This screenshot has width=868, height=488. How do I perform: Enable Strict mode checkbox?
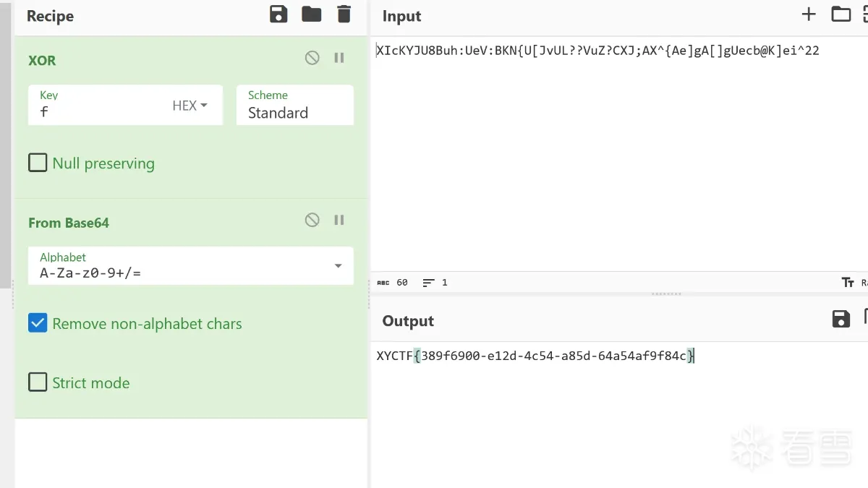point(38,382)
